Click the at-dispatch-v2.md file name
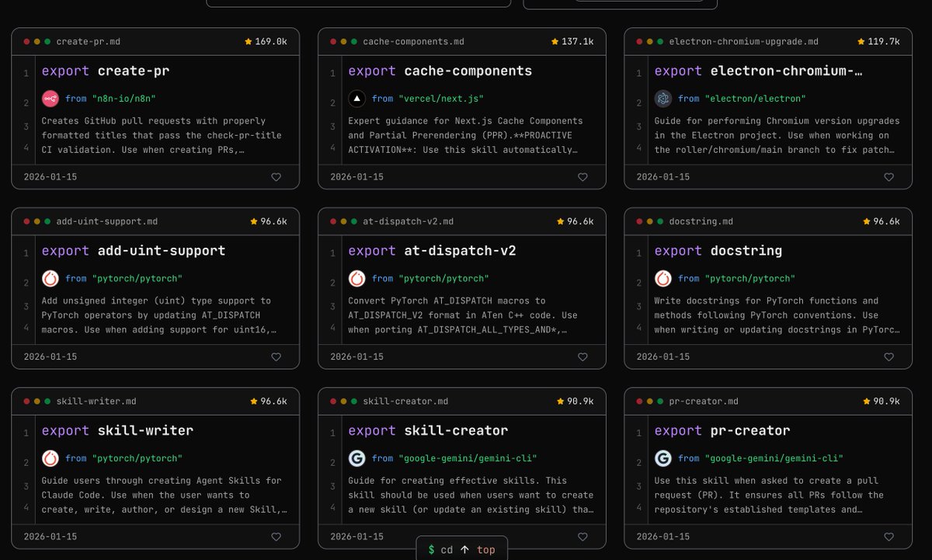This screenshot has width=932, height=560. [409, 221]
